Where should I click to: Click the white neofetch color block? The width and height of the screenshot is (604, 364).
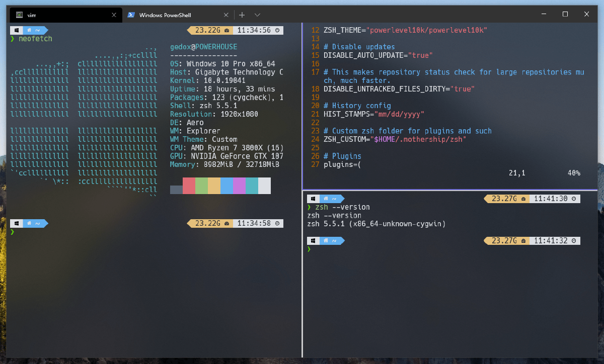(264, 186)
